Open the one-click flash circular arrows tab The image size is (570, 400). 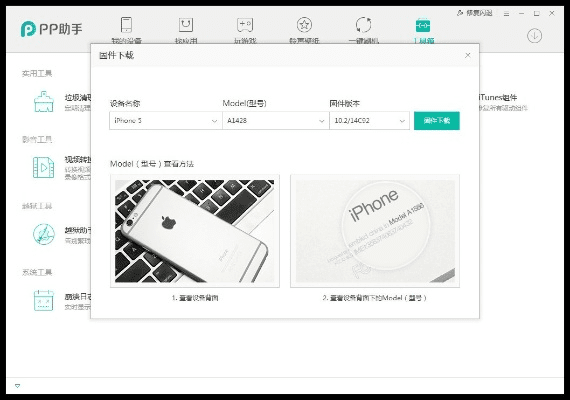tap(364, 30)
